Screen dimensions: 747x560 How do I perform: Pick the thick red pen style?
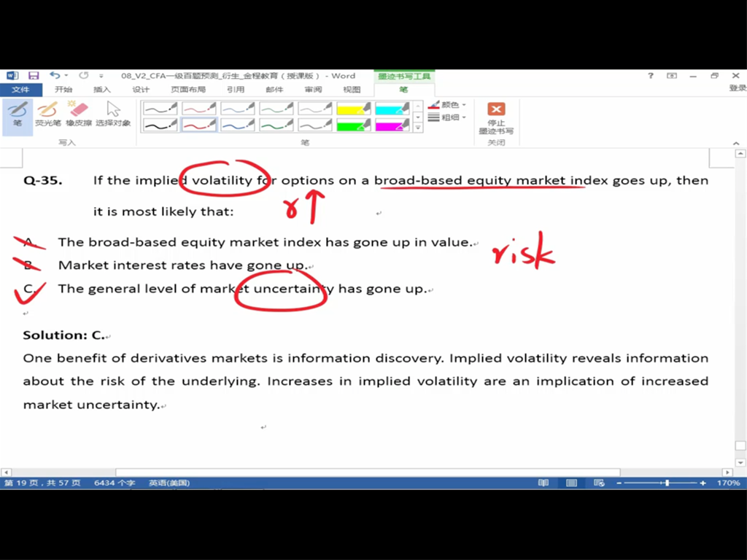click(199, 125)
